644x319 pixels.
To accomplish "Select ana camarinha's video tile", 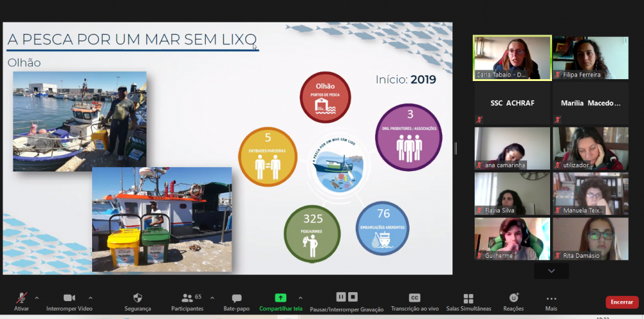I will [512, 149].
